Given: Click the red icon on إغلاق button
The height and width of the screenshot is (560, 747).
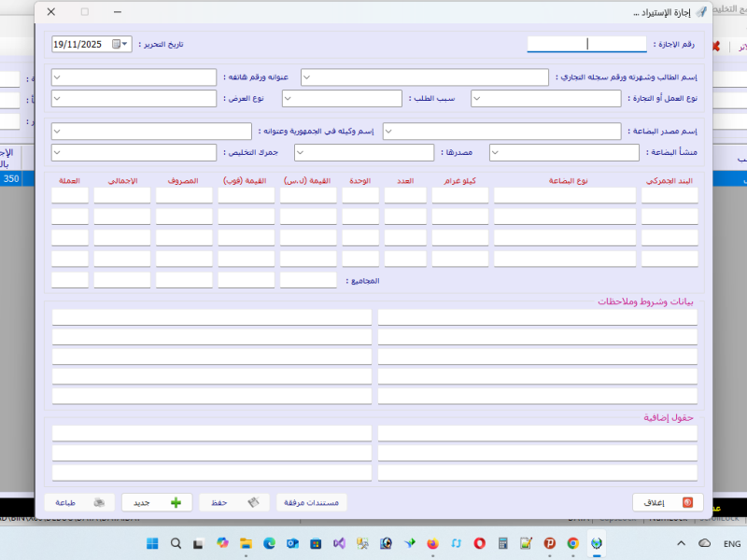Looking at the screenshot, I should pyautogui.click(x=687, y=502).
